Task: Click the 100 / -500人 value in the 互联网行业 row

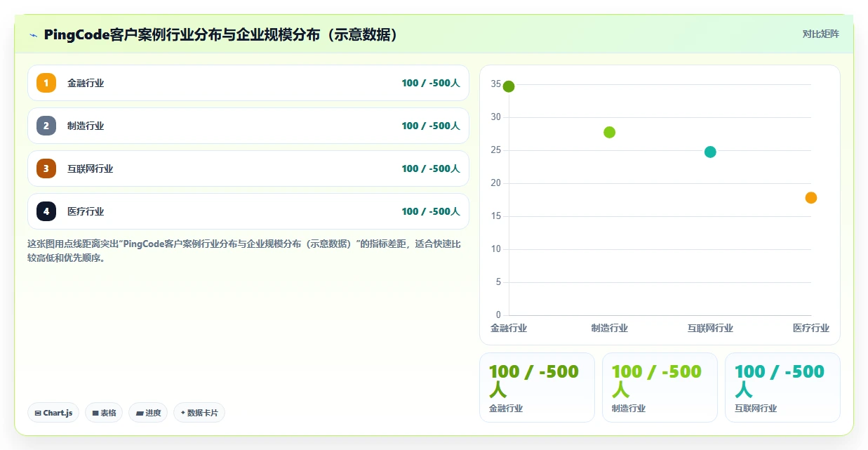Action: click(431, 168)
